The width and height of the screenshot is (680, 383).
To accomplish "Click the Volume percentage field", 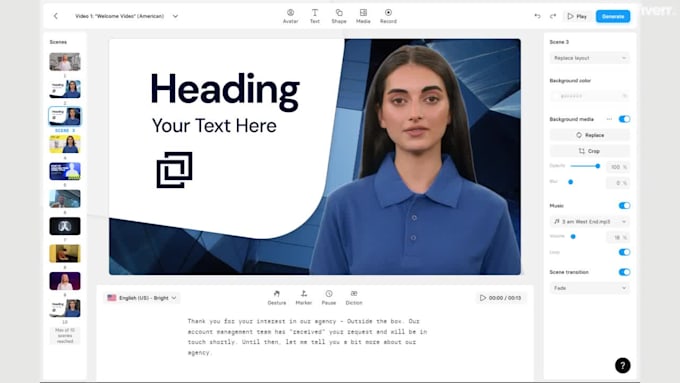I will coord(618,237).
